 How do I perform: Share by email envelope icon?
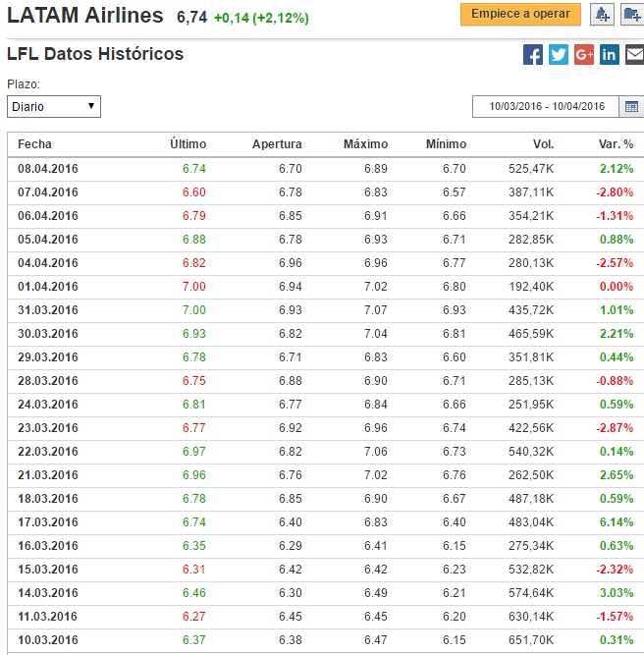(x=633, y=55)
